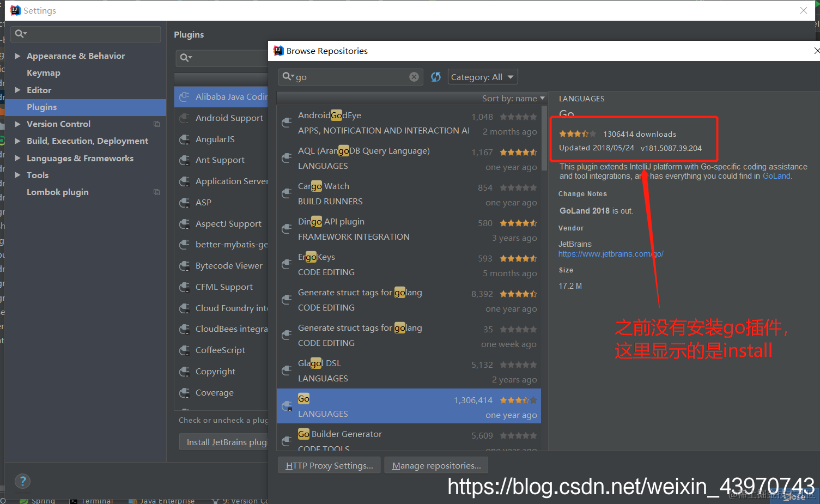Click the plugin list vertical scrollbar

(x=544, y=139)
